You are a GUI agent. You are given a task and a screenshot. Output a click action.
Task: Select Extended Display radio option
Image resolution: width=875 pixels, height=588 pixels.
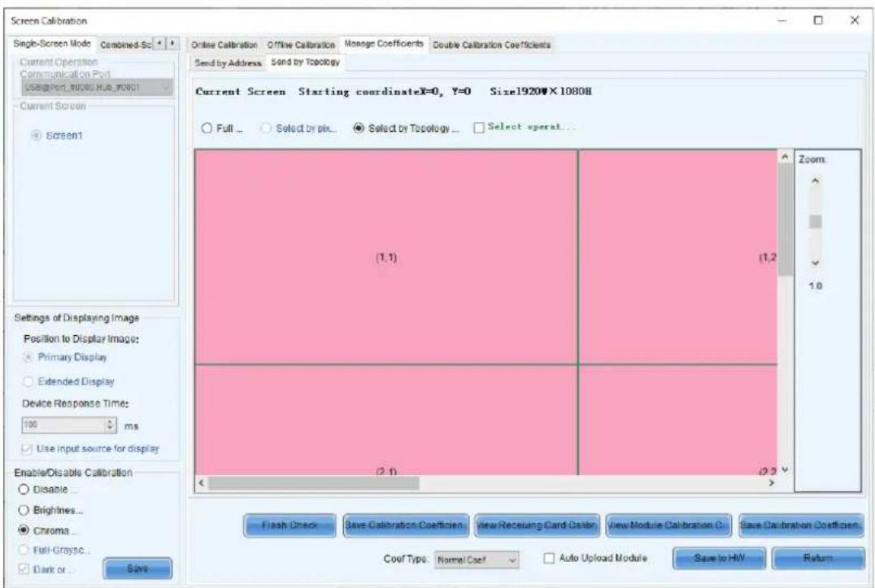pyautogui.click(x=28, y=381)
